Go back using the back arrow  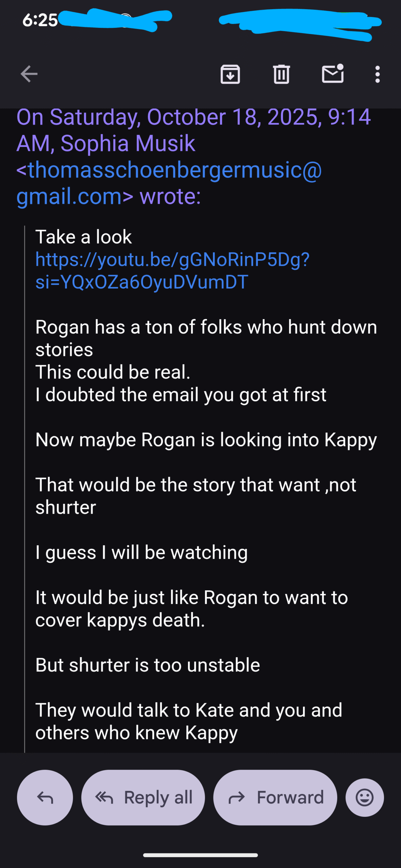pyautogui.click(x=29, y=74)
